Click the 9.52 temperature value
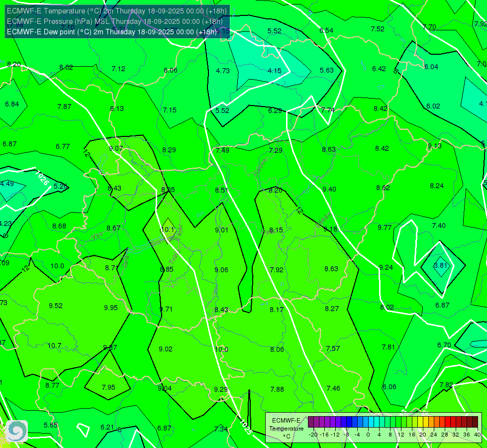Image resolution: width=487 pixels, height=448 pixels. point(56,306)
